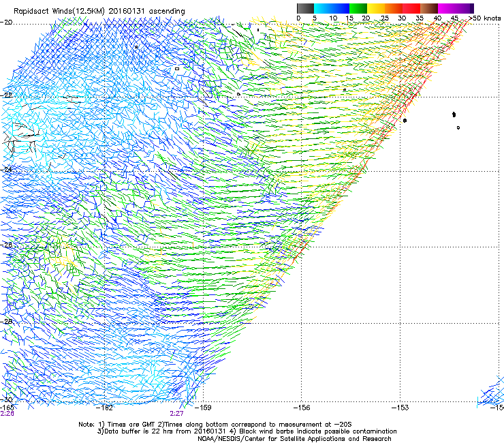Click the -28 latitude axis label

(6, 322)
